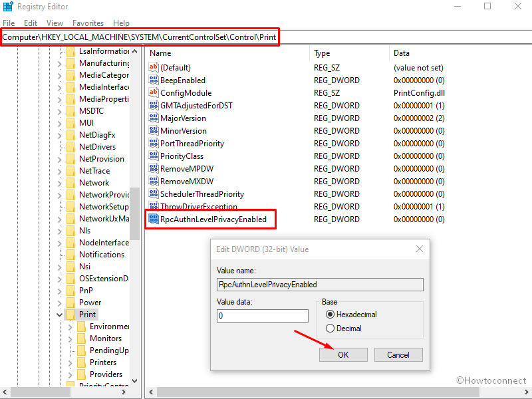Select the Hexadecimal base option
532x399 pixels.
330,315
